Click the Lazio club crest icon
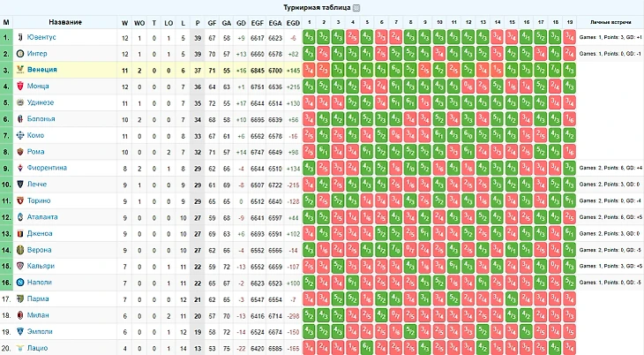644x355 pixels. (x=20, y=348)
